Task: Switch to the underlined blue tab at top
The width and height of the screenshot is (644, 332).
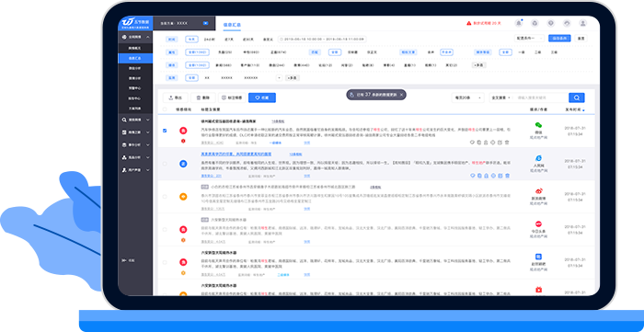Action: point(232,25)
